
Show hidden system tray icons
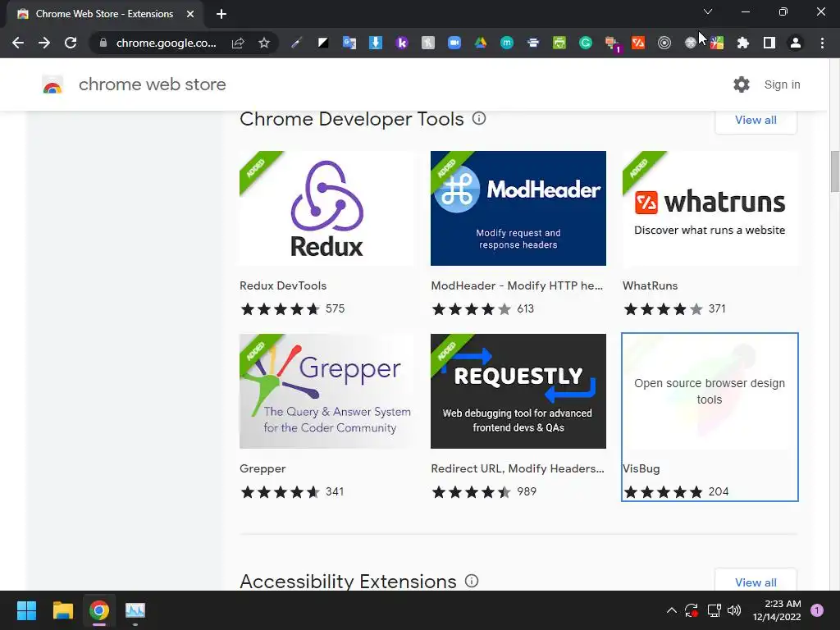pos(671,610)
